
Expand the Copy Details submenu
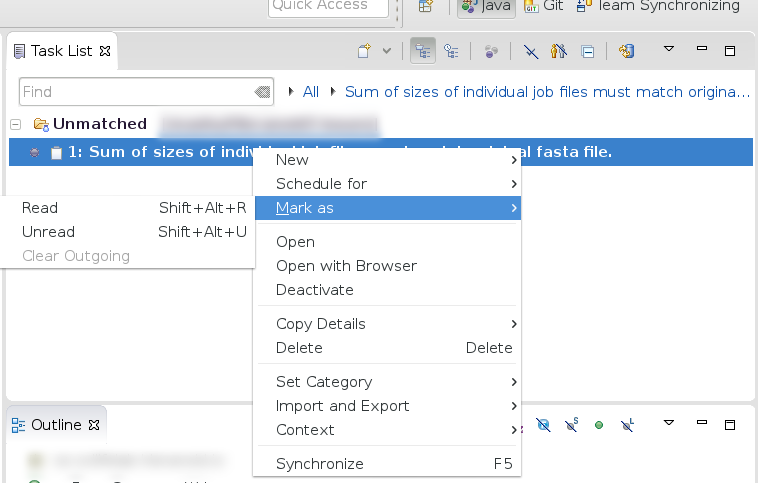(x=388, y=324)
